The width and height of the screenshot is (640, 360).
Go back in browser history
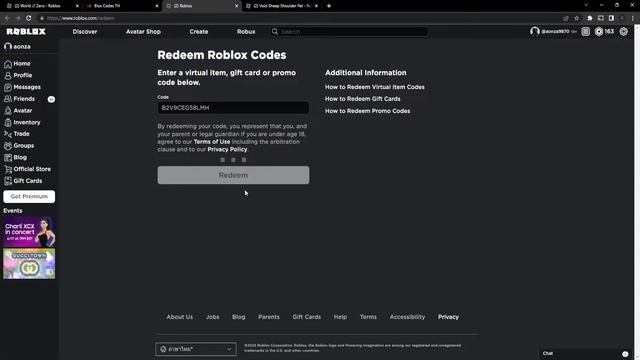pos(7,18)
